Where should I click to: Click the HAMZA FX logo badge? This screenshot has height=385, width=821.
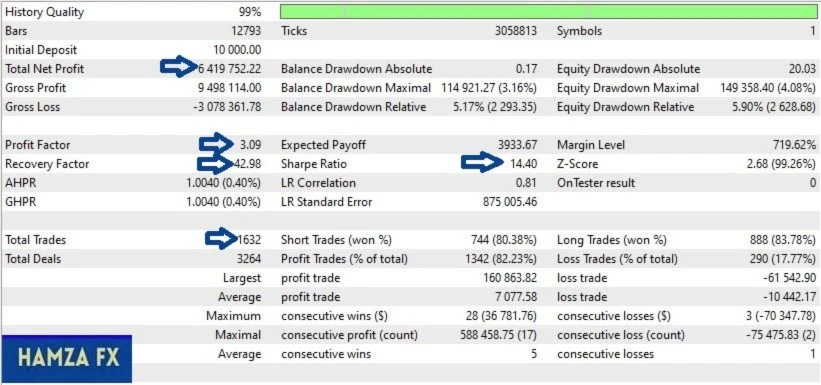[x=66, y=359]
